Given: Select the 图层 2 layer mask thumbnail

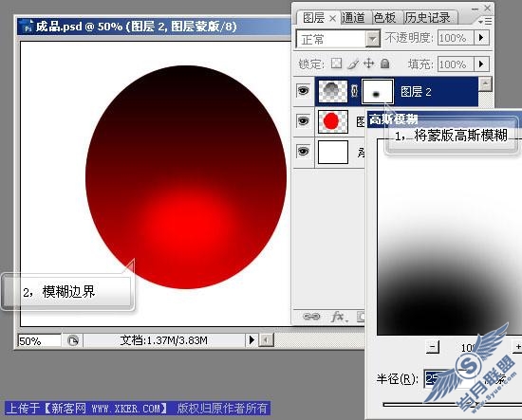Looking at the screenshot, I should (377, 91).
